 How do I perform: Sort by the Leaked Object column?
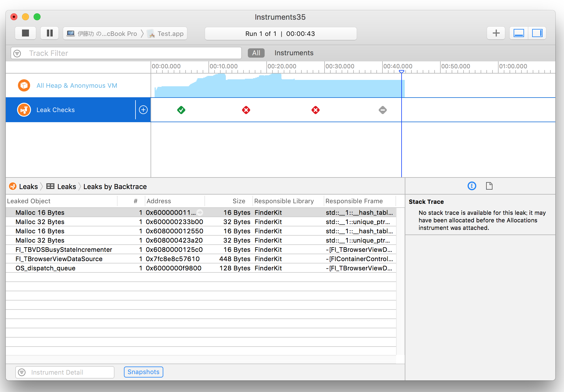point(61,201)
